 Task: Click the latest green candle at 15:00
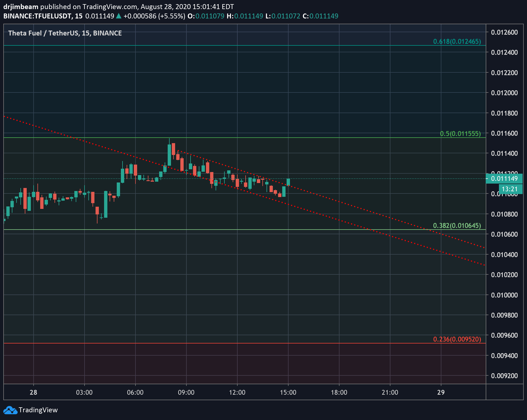(x=288, y=182)
